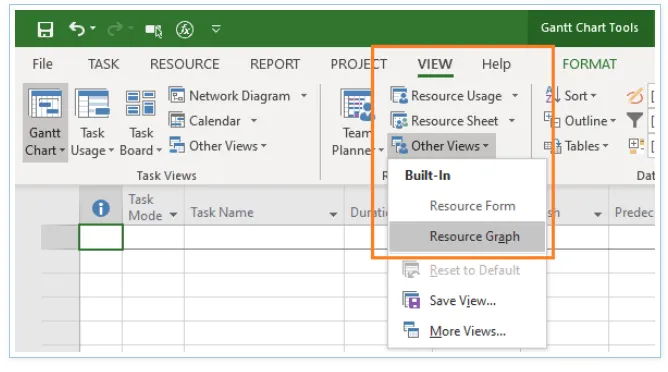Open the Task Name column filter arrow
Viewport: 668px width, 372px height.
point(333,214)
